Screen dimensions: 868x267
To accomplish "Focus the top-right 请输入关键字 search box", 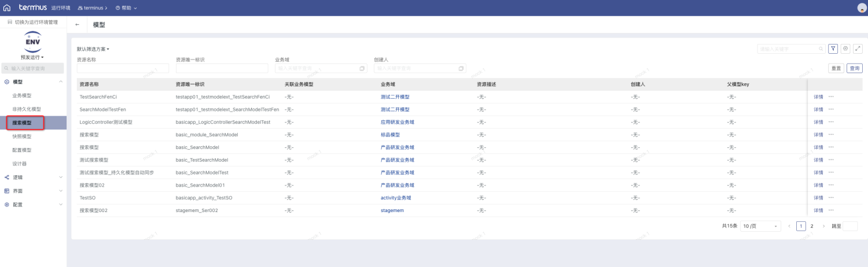I will (792, 49).
